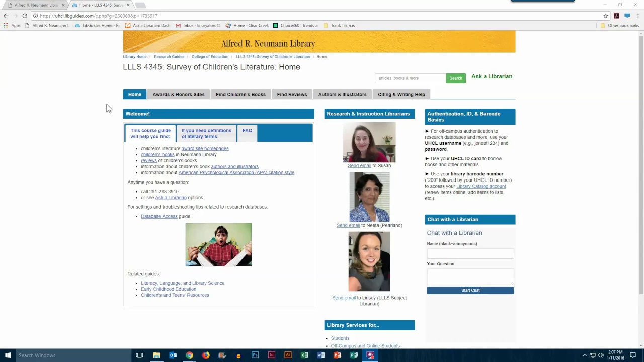644x362 pixels.
Task: Open the Database Access guide link
Action: [159, 216]
